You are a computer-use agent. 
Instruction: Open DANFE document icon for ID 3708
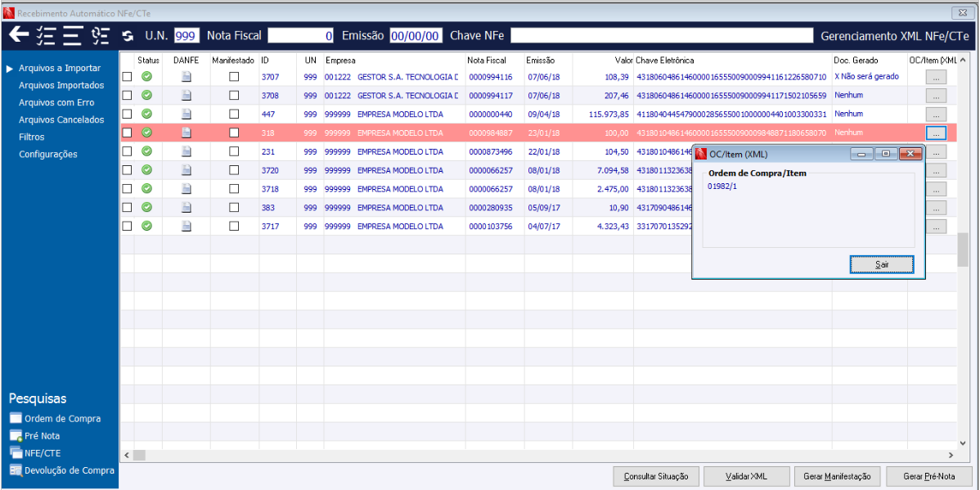(x=187, y=96)
